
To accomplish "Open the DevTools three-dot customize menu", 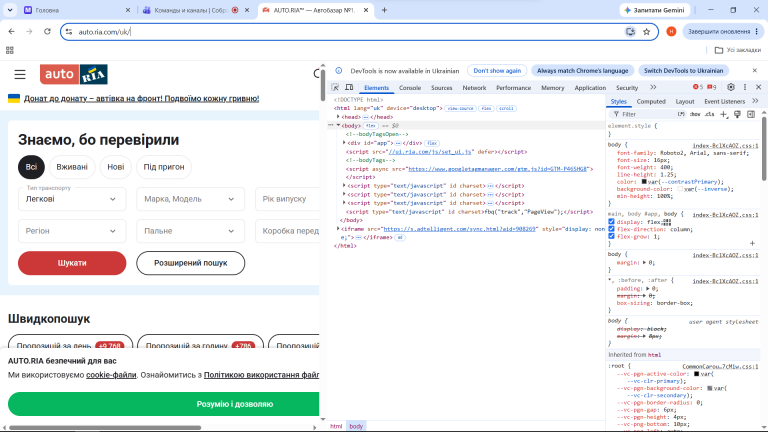I will (745, 87).
